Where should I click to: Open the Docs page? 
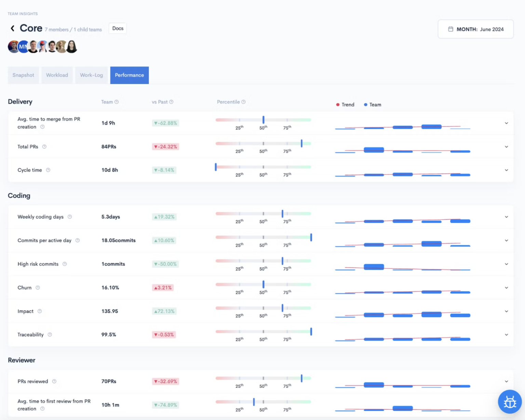click(x=117, y=28)
